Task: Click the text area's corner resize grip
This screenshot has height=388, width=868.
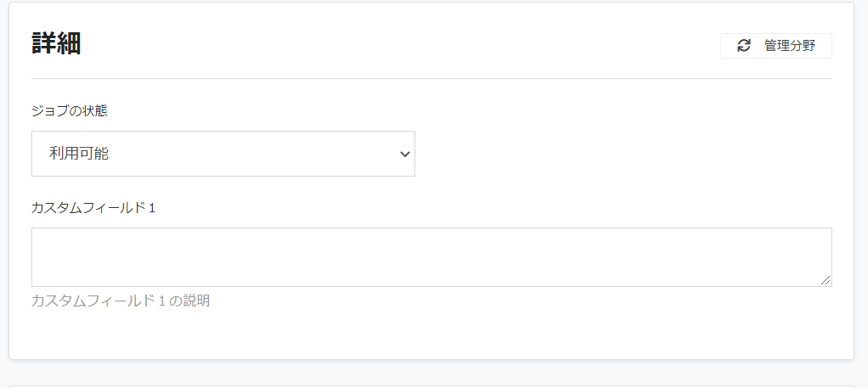Action: [826, 281]
